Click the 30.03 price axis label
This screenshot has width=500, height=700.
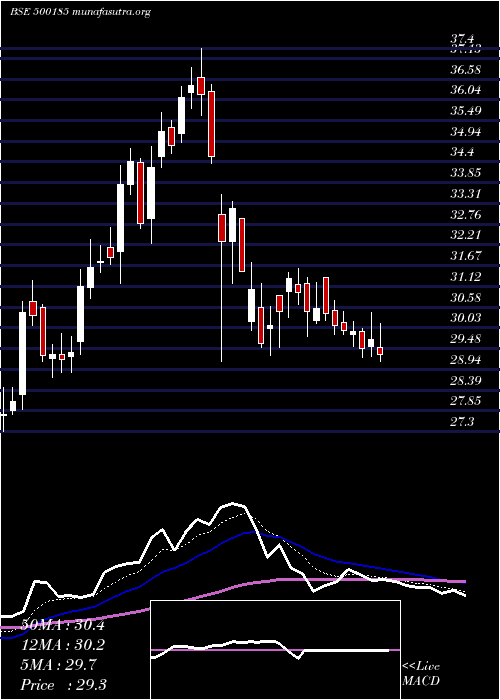(466, 318)
